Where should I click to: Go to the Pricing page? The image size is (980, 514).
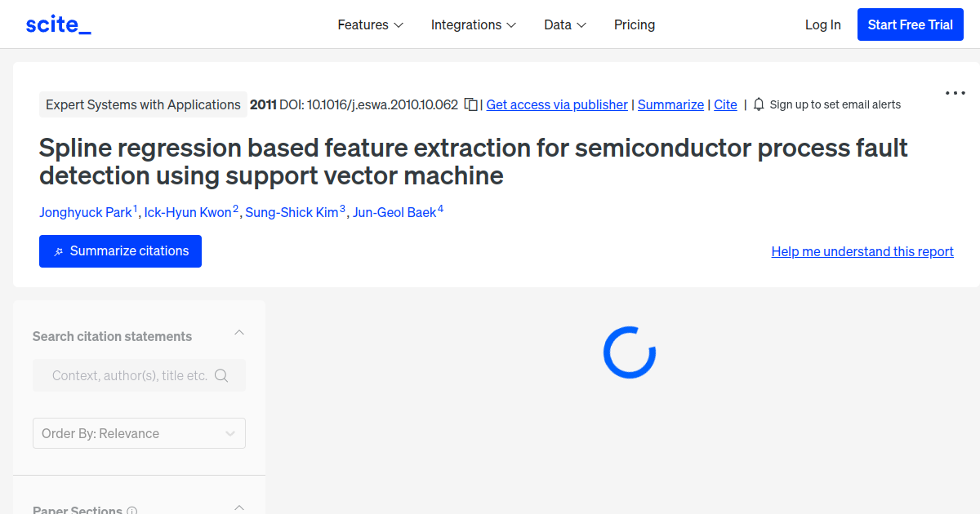[x=635, y=24]
